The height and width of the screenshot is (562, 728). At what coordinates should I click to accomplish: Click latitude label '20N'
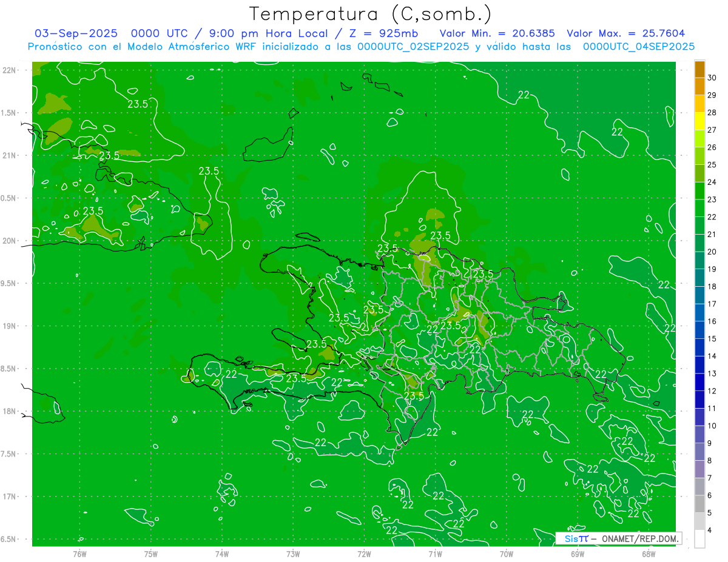10,241
